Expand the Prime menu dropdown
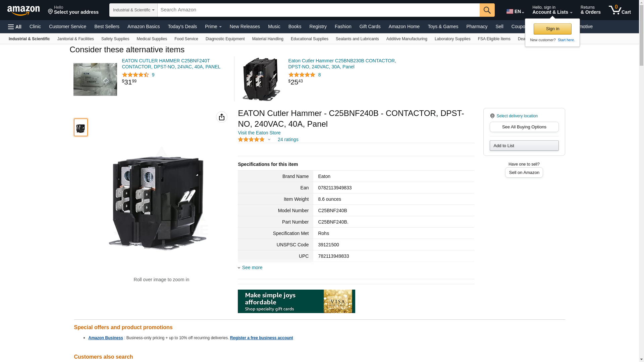Image resolution: width=644 pixels, height=362 pixels. [x=213, y=26]
